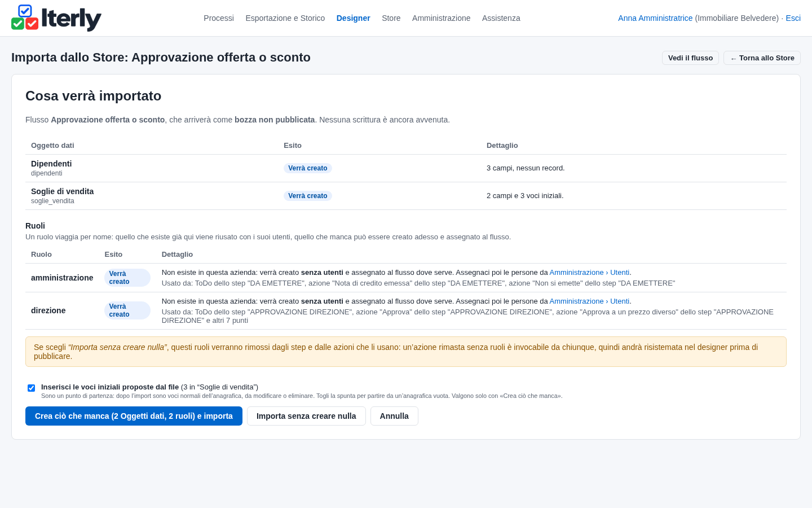Go back with Torna allo Store
The width and height of the screenshot is (812, 508).
pos(762,58)
